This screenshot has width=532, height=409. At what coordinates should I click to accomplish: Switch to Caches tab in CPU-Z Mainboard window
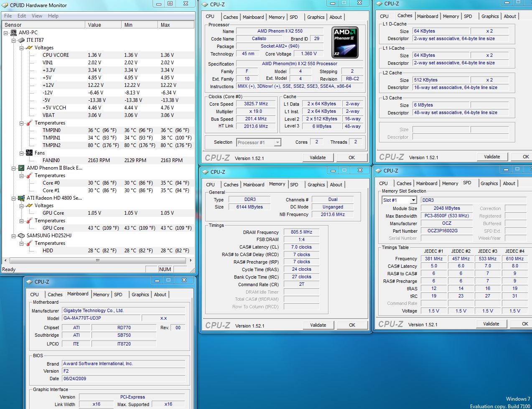(55, 295)
